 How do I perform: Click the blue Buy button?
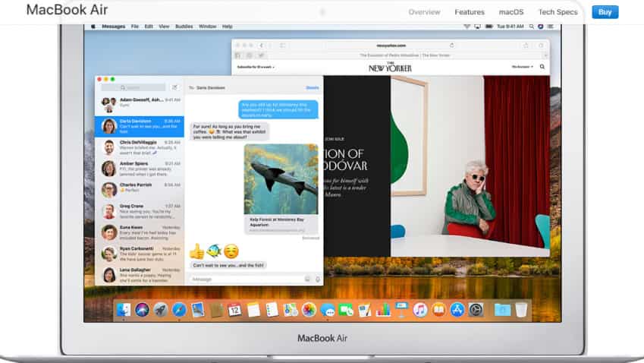605,12
